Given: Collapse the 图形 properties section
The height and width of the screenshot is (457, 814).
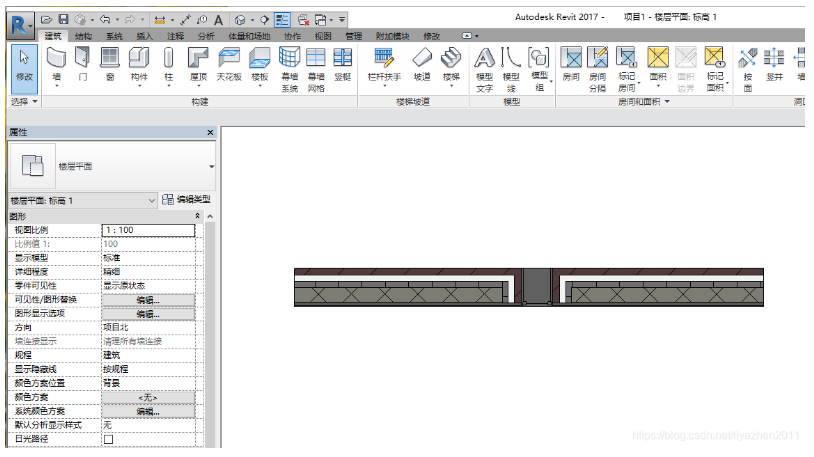Looking at the screenshot, I should (197, 216).
